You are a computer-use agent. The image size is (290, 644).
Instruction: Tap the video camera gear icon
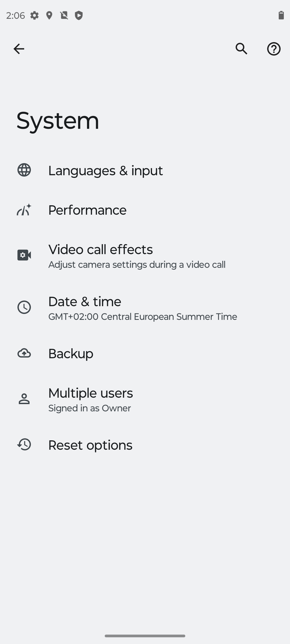point(24,255)
